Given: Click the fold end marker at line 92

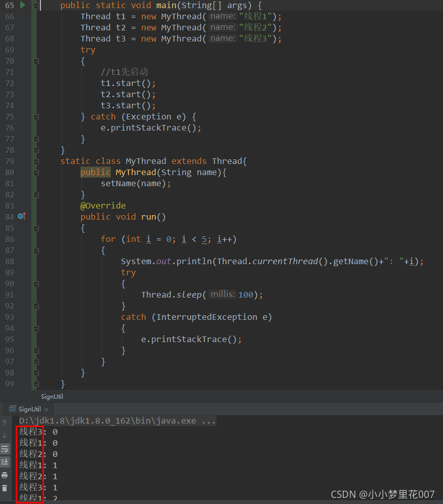Looking at the screenshot, I should click(36, 306).
